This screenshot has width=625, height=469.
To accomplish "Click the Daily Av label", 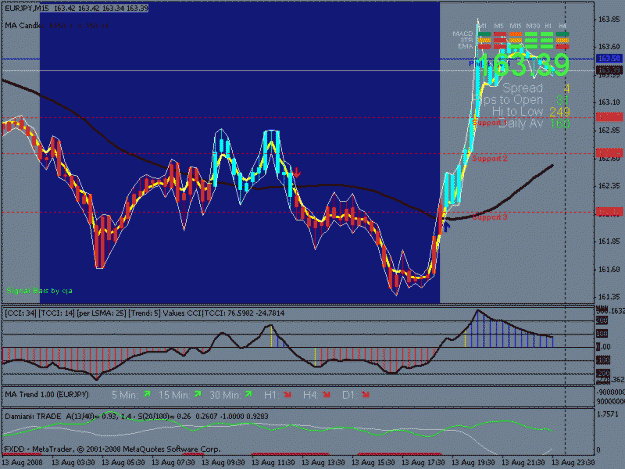I will [x=520, y=124].
